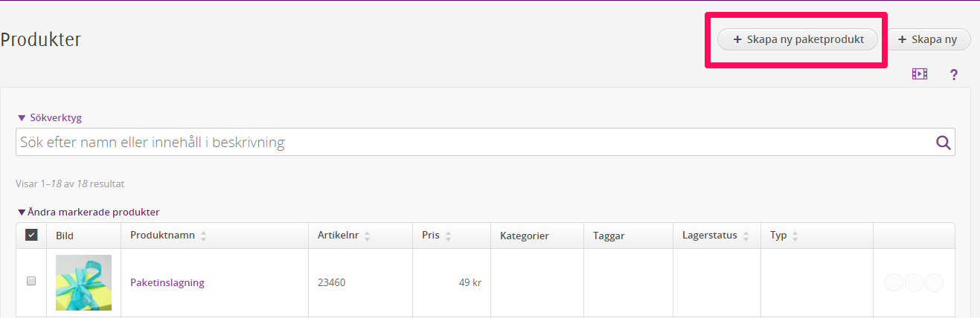Click the first faded row action circle

click(894, 282)
